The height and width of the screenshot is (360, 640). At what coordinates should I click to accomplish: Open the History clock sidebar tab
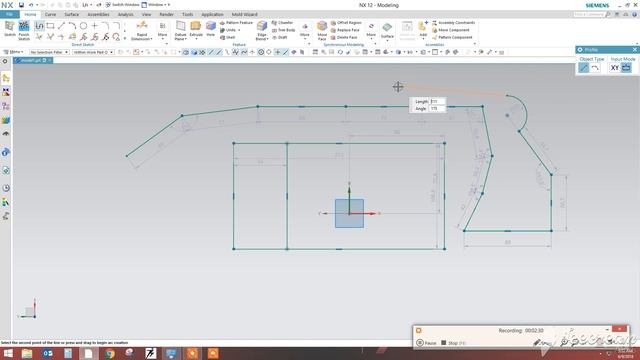[6, 188]
